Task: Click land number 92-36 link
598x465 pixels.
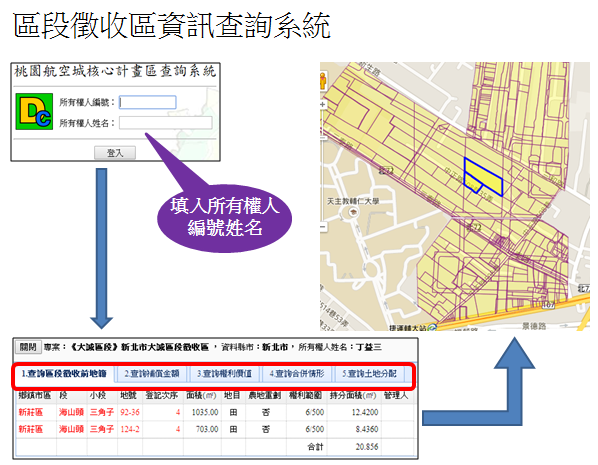Action: click(130, 412)
